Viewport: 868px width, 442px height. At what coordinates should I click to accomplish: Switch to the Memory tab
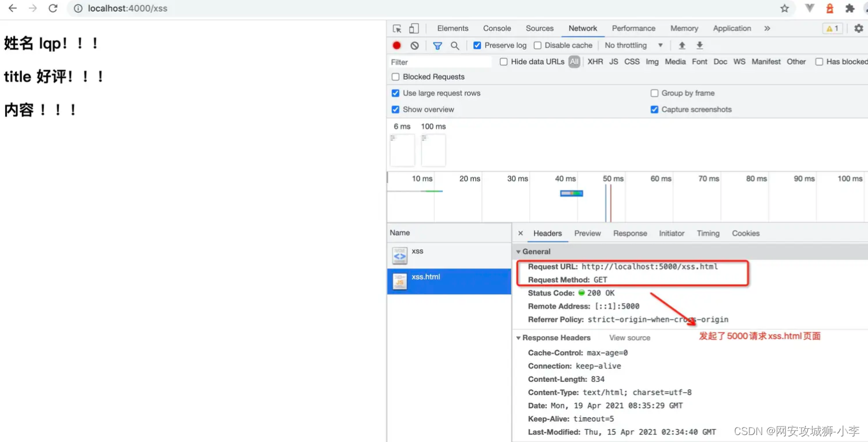684,28
